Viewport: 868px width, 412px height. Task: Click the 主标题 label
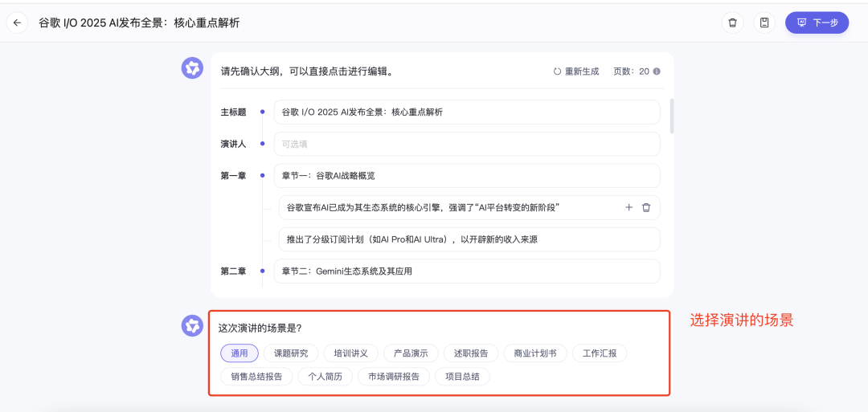(233, 112)
